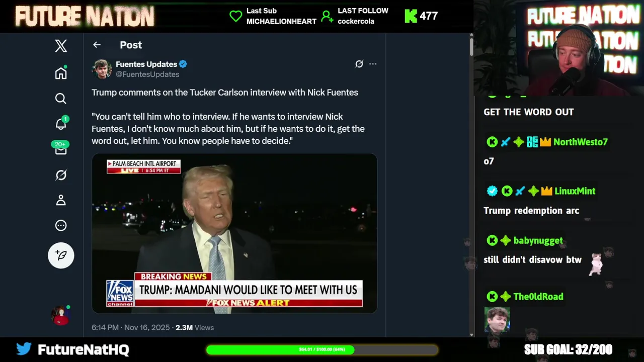Click the blue verified badge
Viewport: 644px width, 362px height.
pyautogui.click(x=183, y=64)
